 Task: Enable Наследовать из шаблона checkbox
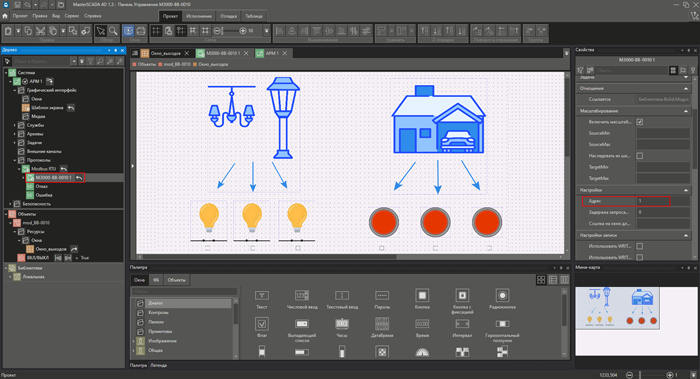click(640, 156)
